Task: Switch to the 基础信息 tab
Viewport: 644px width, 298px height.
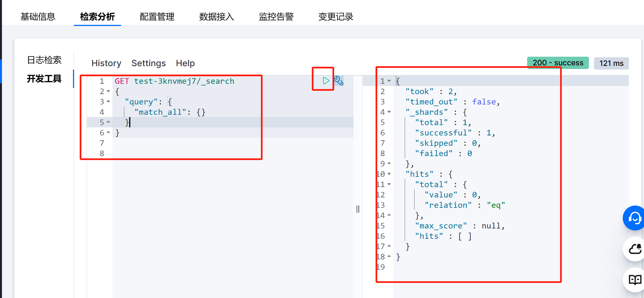Action: click(x=38, y=17)
